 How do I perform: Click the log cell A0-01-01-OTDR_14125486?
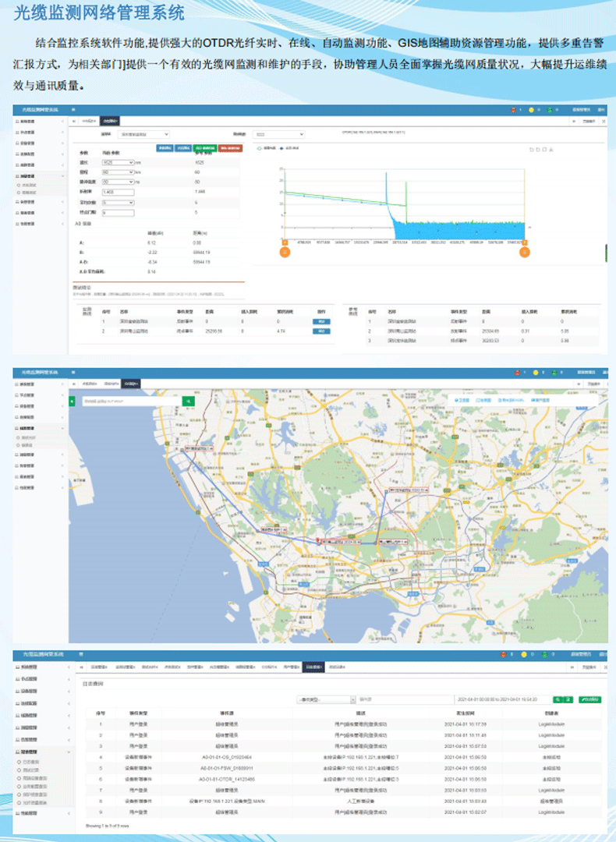point(226,779)
